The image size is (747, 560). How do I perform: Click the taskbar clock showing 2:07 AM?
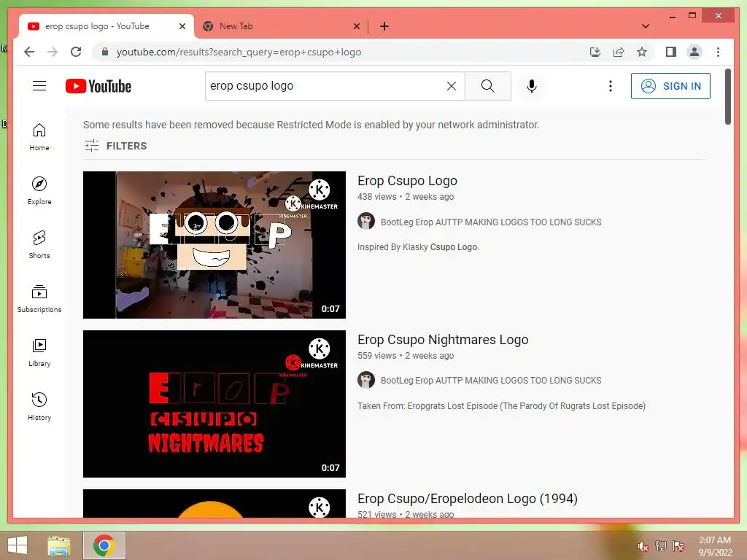point(715,546)
